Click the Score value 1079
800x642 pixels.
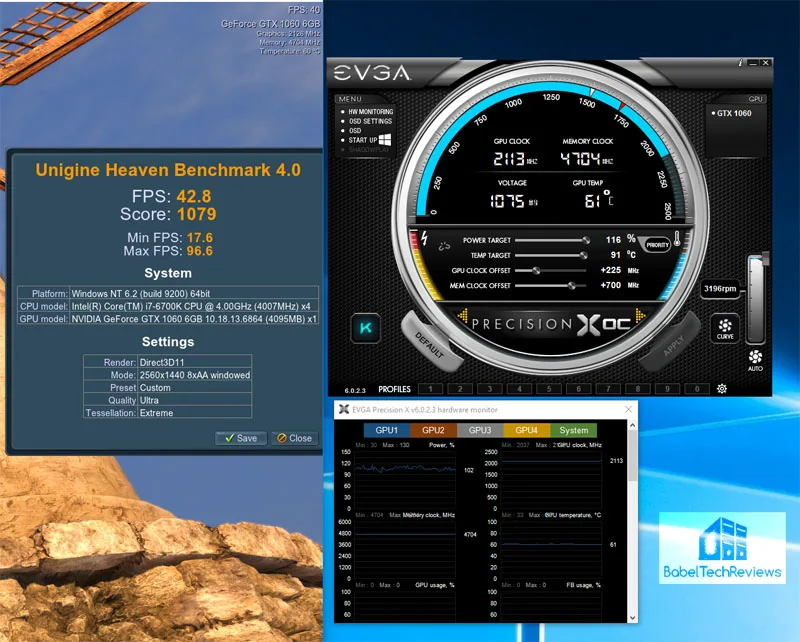point(196,214)
